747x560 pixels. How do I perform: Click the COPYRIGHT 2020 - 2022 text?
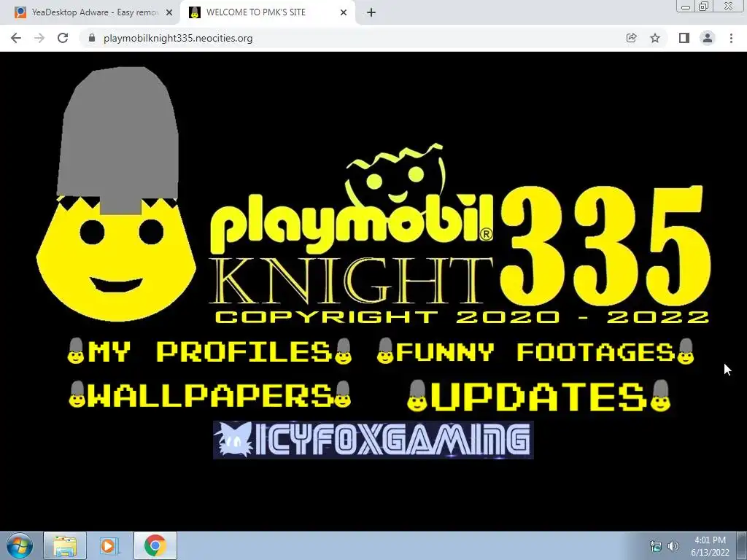462,317
